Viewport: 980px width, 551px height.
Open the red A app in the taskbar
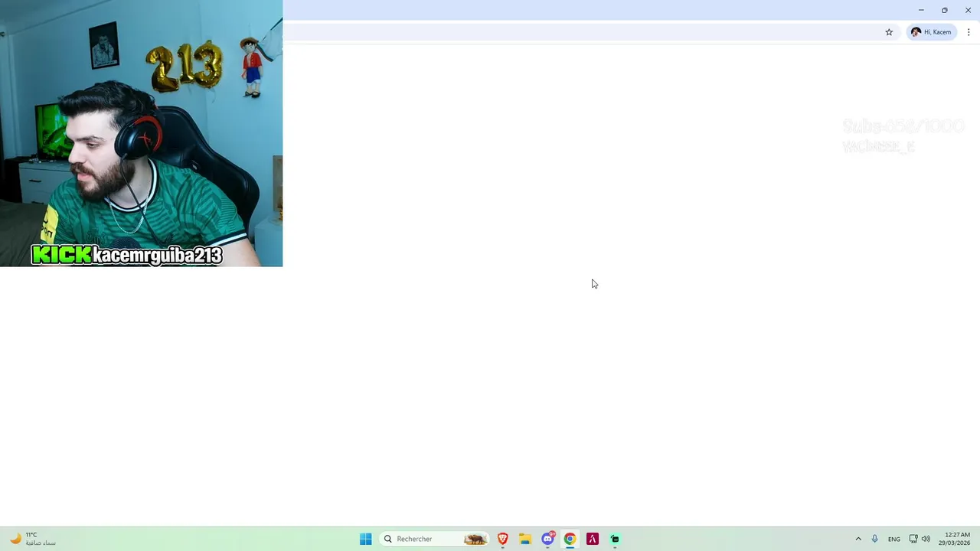[593, 539]
